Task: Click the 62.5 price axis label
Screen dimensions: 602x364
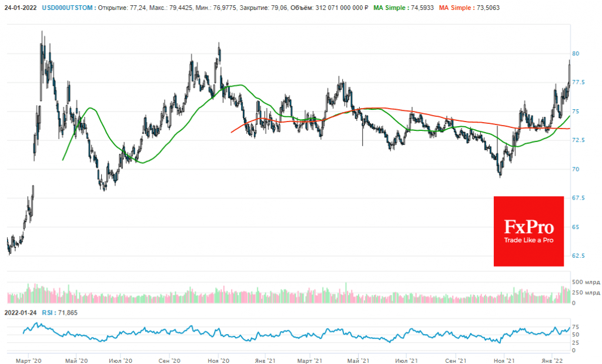Action: click(580, 256)
